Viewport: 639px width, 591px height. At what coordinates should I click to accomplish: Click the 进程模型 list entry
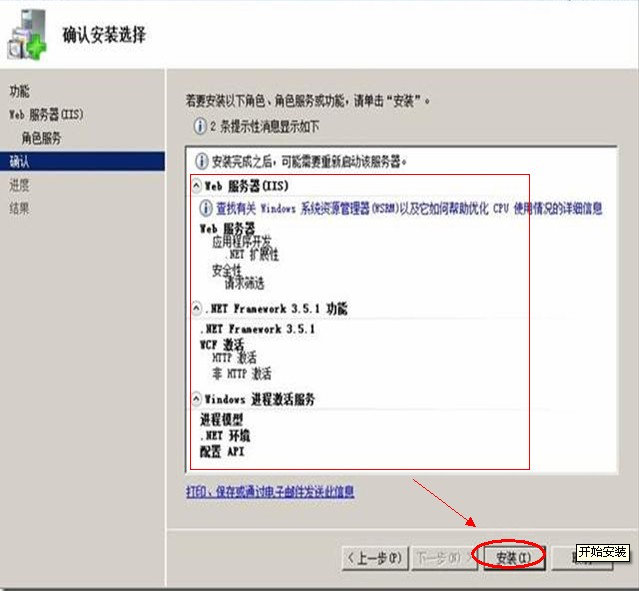coord(221,419)
